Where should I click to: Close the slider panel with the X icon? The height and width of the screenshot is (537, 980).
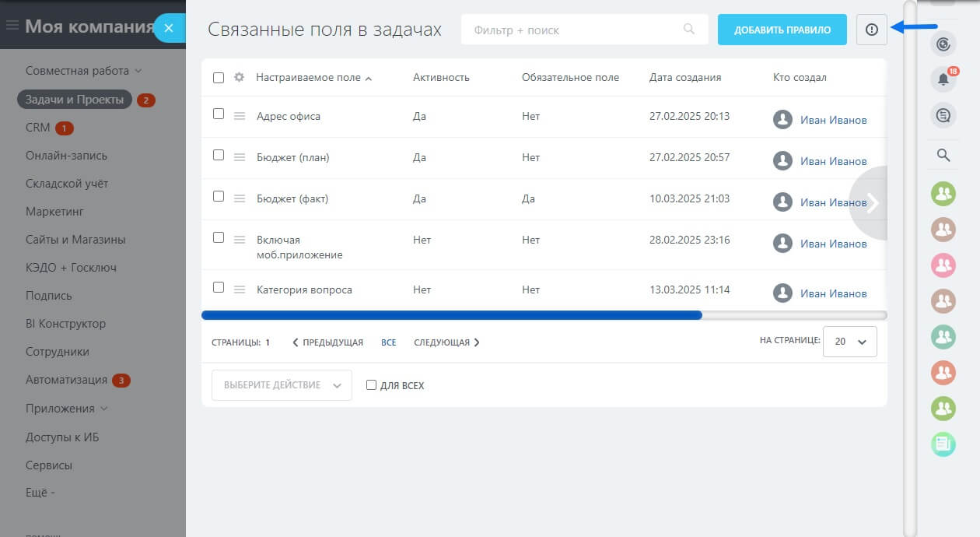[169, 27]
